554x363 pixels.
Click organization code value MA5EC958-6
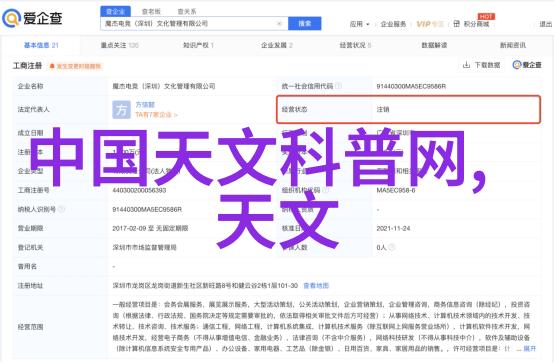tap(396, 190)
